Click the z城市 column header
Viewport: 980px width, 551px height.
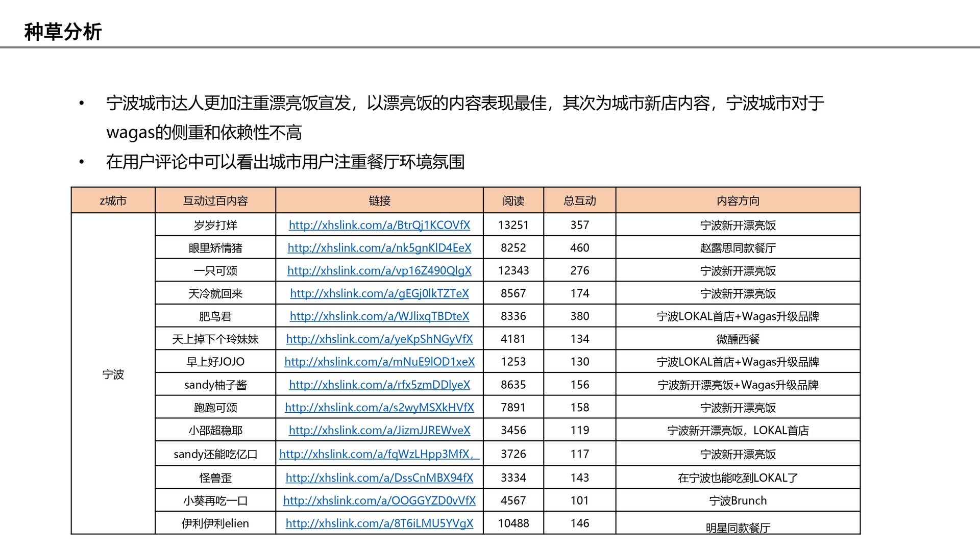click(x=113, y=201)
